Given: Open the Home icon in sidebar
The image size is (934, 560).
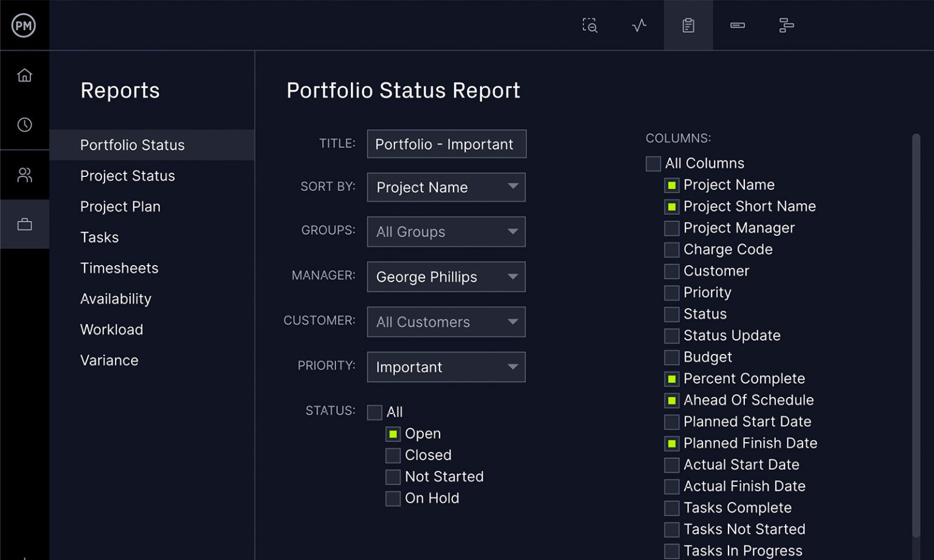Looking at the screenshot, I should [24, 75].
